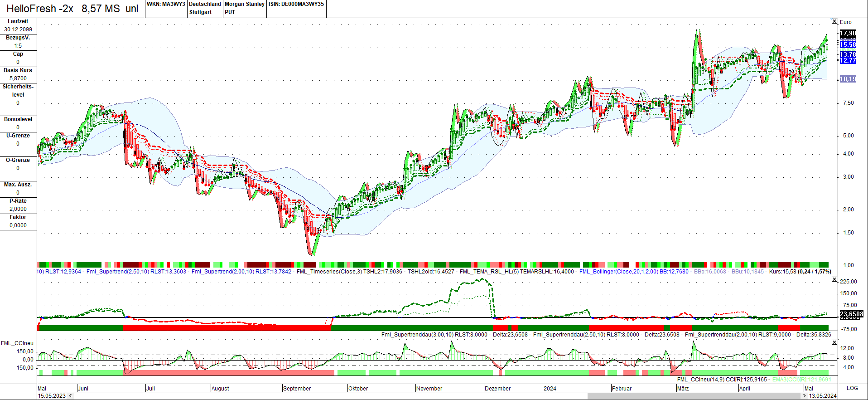Click the 12,77 price marker
The image size is (868, 400).
(x=848, y=60)
